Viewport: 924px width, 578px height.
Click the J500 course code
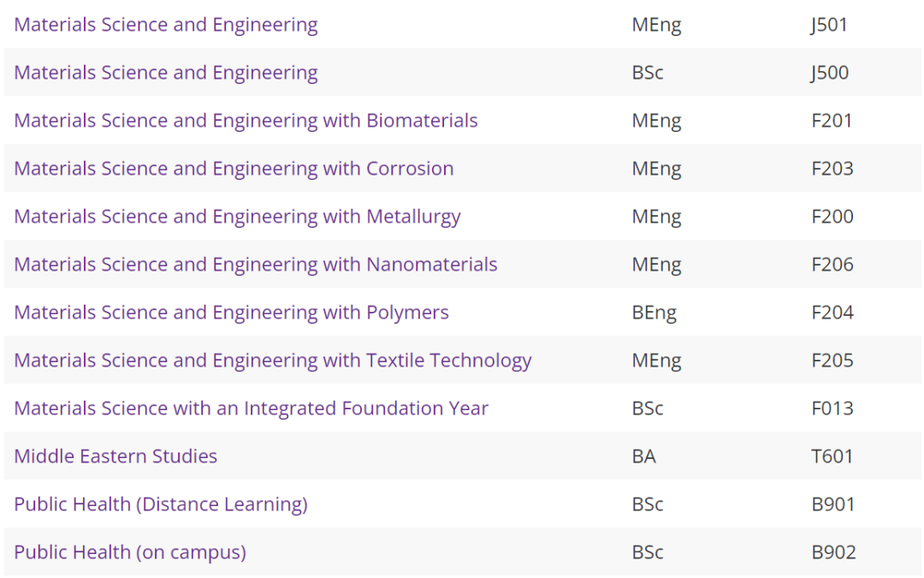(829, 73)
